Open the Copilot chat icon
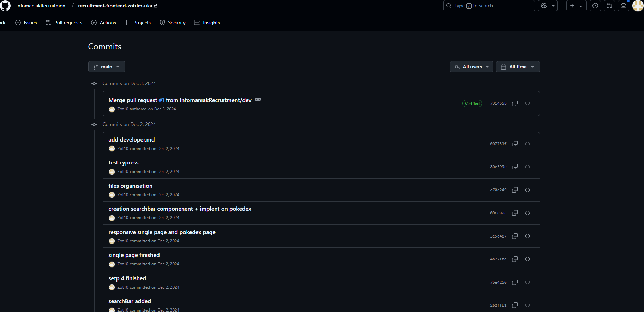This screenshot has width=644, height=312. coord(544,6)
